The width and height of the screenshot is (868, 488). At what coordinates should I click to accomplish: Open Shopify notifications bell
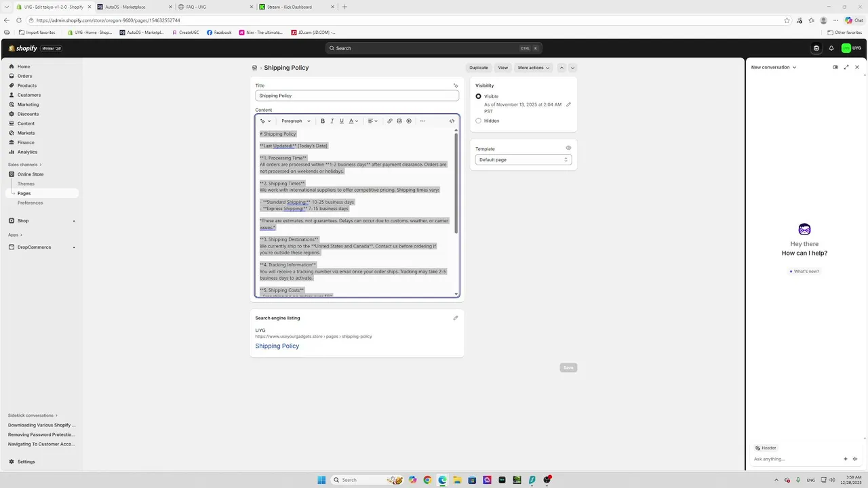coord(831,48)
